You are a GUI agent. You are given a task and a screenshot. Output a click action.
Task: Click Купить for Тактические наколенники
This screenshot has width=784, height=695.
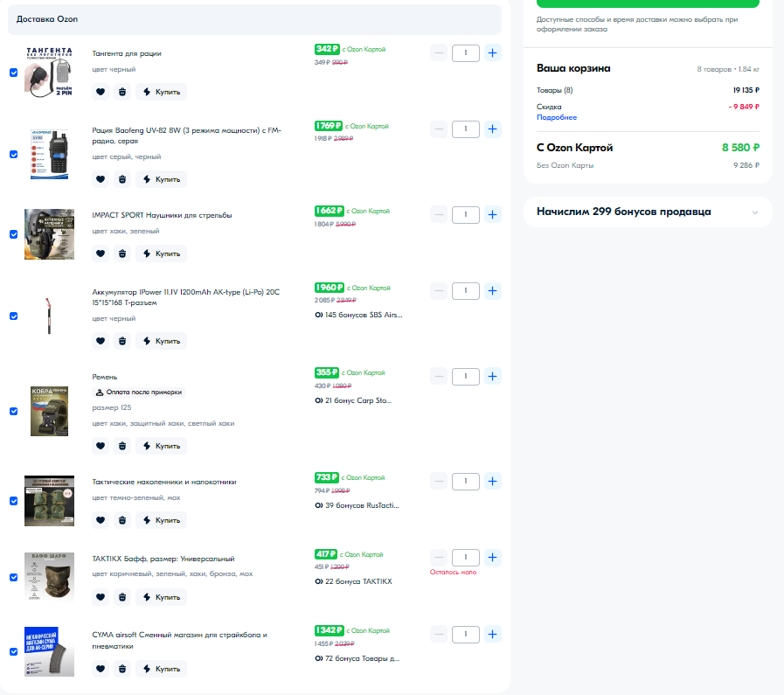tap(161, 520)
